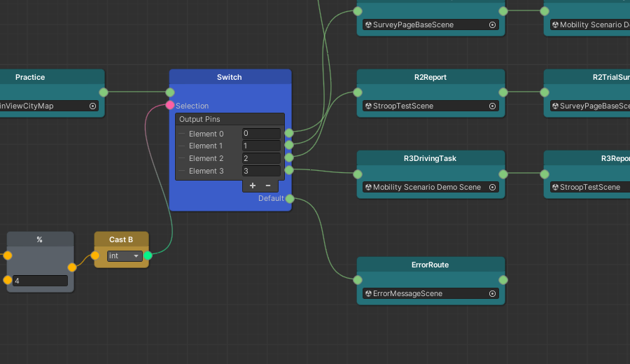
Task: Select the Switch node header
Action: point(230,77)
